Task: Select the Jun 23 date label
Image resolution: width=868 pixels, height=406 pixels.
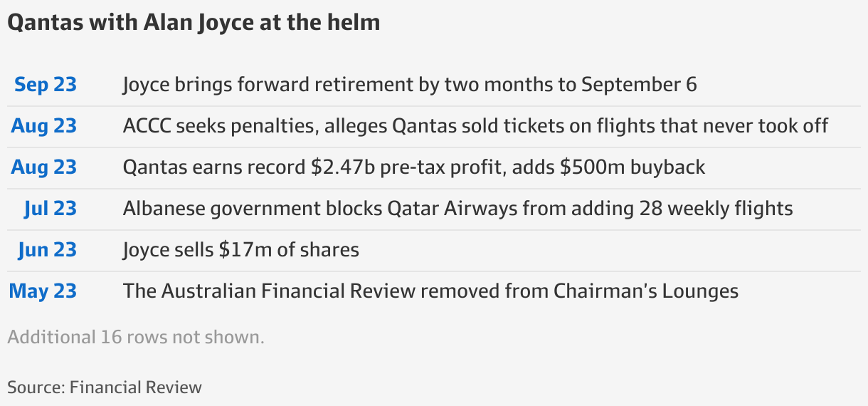Action: click(47, 250)
